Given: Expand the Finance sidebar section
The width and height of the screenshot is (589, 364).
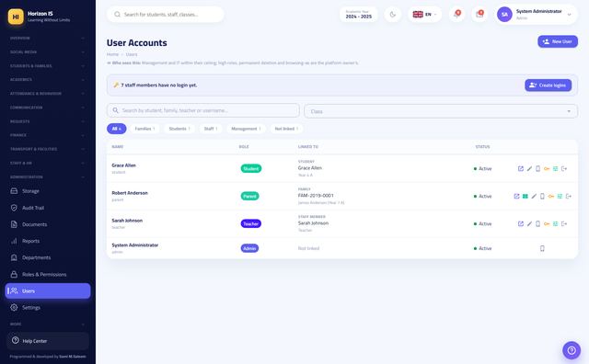Looking at the screenshot, I should (x=47, y=135).
